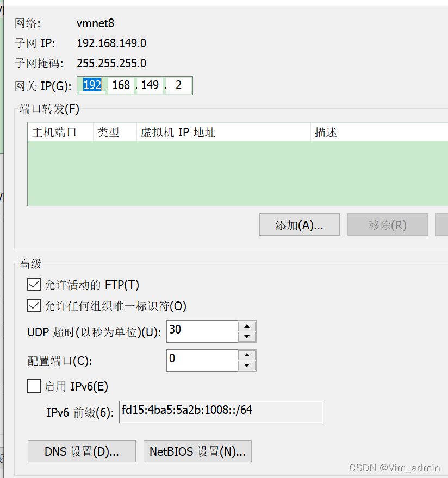Open the 添加(A)... port forwarding dialog

click(300, 225)
